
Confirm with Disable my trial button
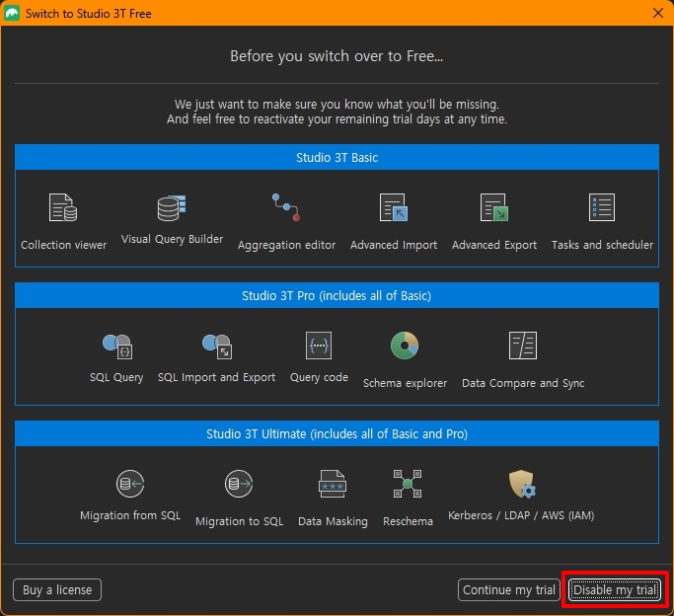pyautogui.click(x=615, y=589)
